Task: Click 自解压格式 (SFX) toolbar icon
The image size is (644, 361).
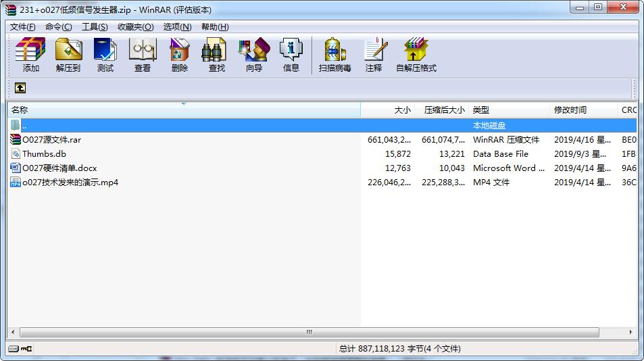Action: pos(416,55)
